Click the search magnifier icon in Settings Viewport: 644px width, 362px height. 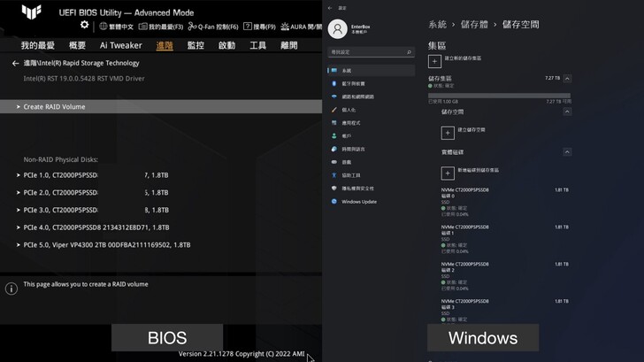[x=409, y=52]
